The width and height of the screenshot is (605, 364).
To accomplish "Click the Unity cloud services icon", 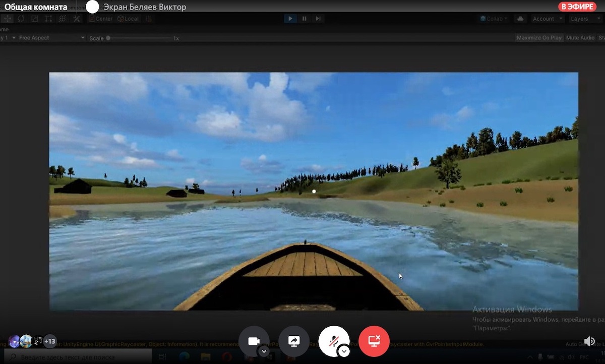I will click(520, 19).
